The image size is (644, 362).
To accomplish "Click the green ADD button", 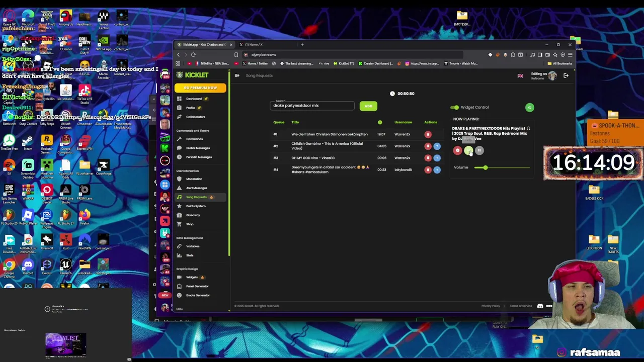I will pyautogui.click(x=368, y=106).
